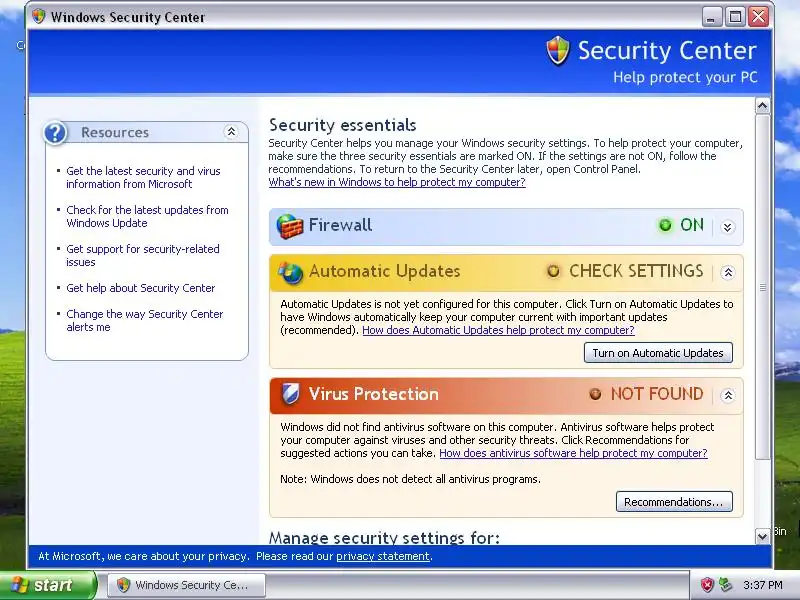Turn on Automatic Updates button
800x600 pixels.
click(658, 353)
